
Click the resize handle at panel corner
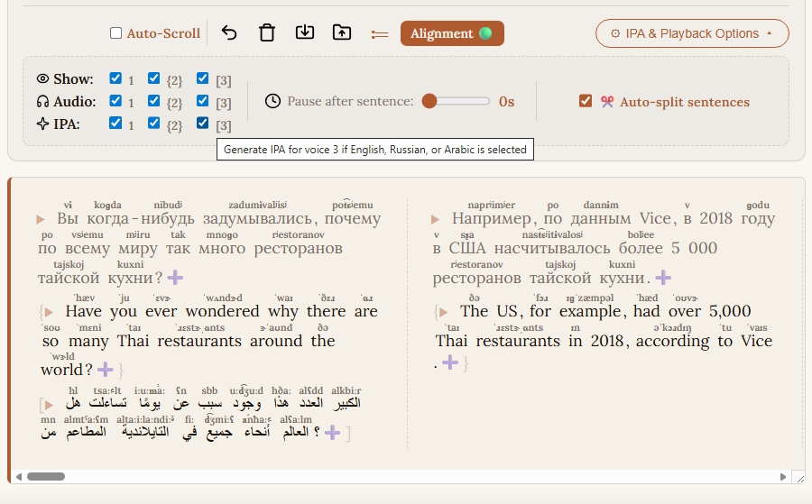(x=800, y=478)
